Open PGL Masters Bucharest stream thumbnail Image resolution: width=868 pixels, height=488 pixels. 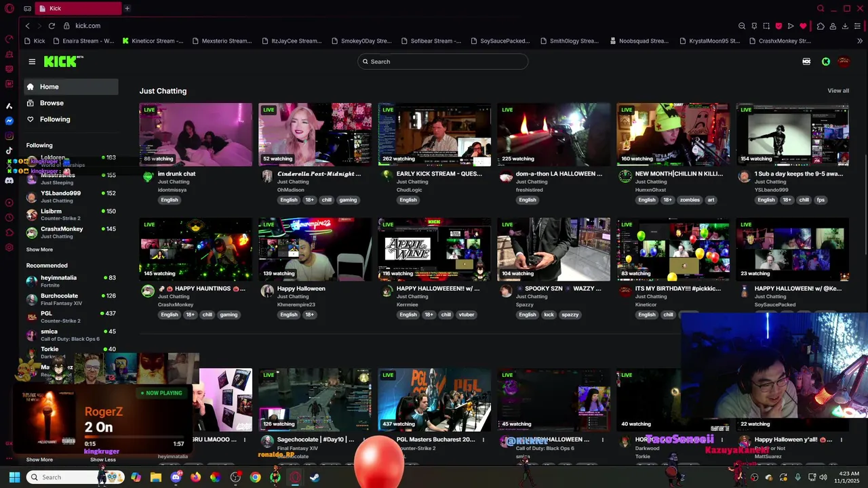(434, 400)
